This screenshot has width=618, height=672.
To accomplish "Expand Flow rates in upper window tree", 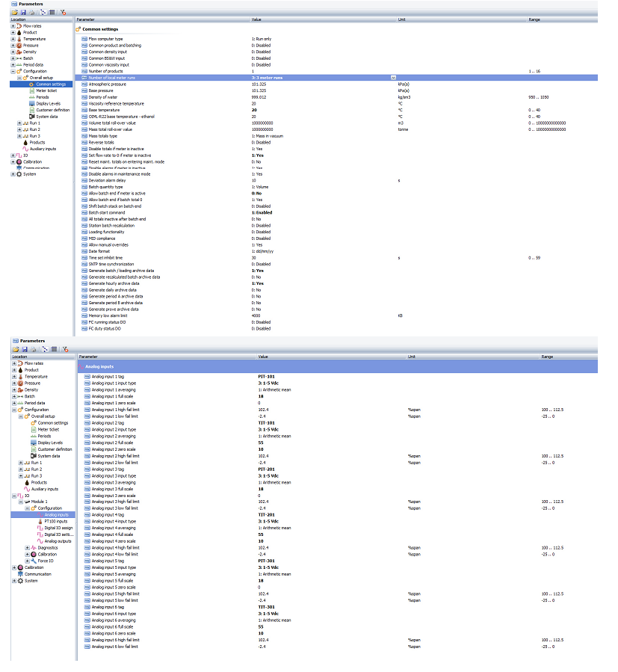I will click(13, 26).
